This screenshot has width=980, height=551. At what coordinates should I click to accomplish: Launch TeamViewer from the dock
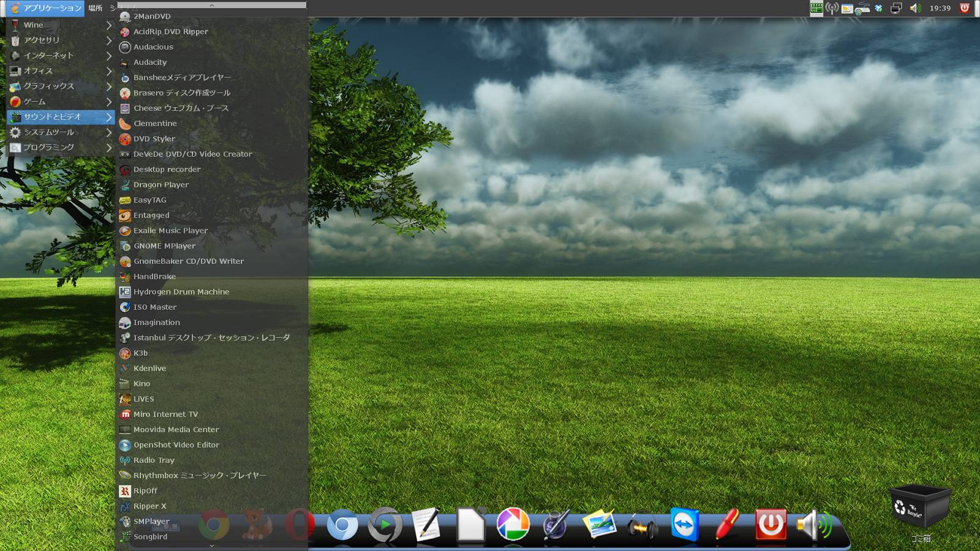point(684,525)
